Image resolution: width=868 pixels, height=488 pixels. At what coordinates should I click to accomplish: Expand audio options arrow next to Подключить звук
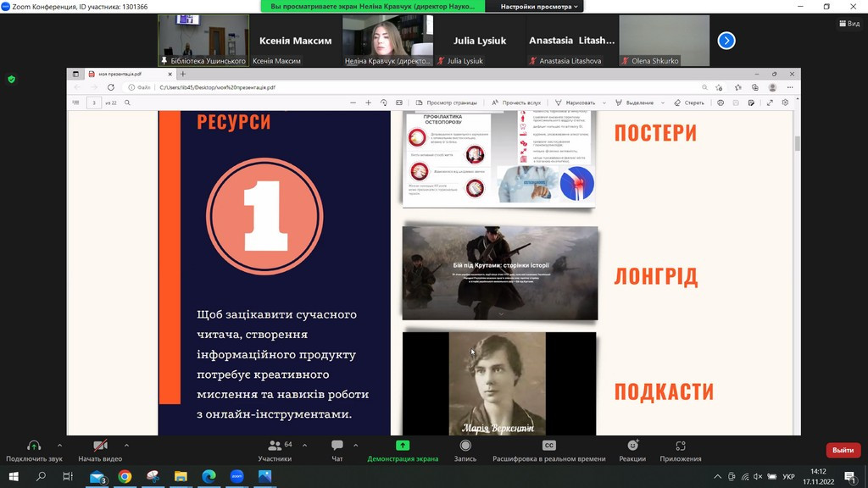click(x=60, y=445)
